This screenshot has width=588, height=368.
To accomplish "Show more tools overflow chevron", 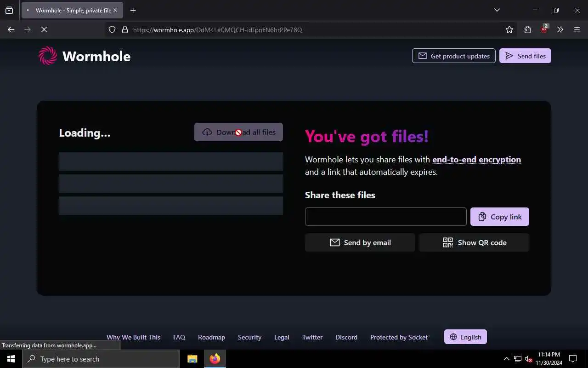I will 560,29.
